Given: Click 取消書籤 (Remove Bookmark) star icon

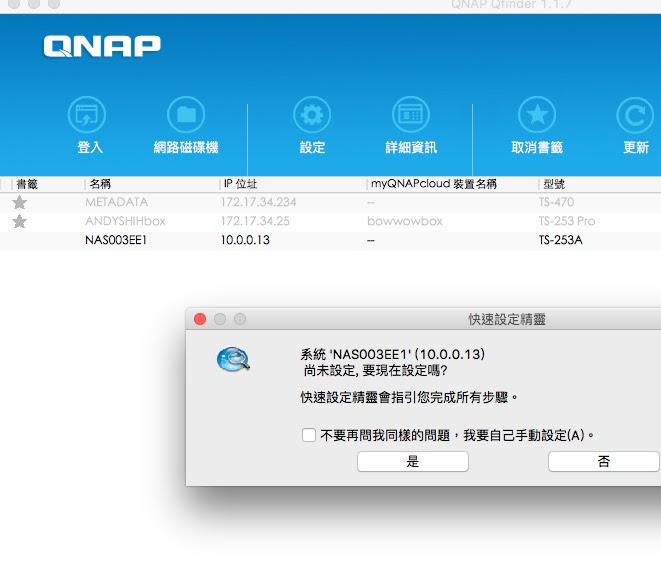Looking at the screenshot, I should pos(537,115).
